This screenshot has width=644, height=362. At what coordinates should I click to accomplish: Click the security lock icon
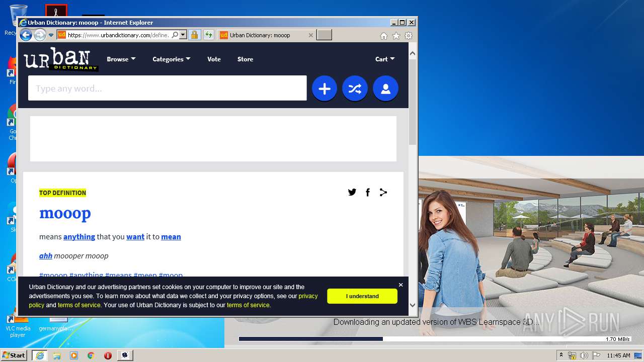[x=194, y=35]
